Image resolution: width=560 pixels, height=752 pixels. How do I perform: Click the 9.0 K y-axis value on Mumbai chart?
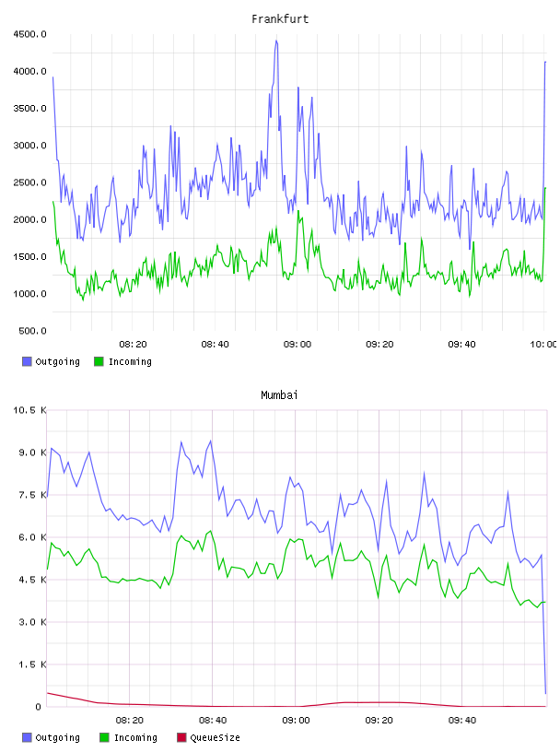[x=32, y=452]
